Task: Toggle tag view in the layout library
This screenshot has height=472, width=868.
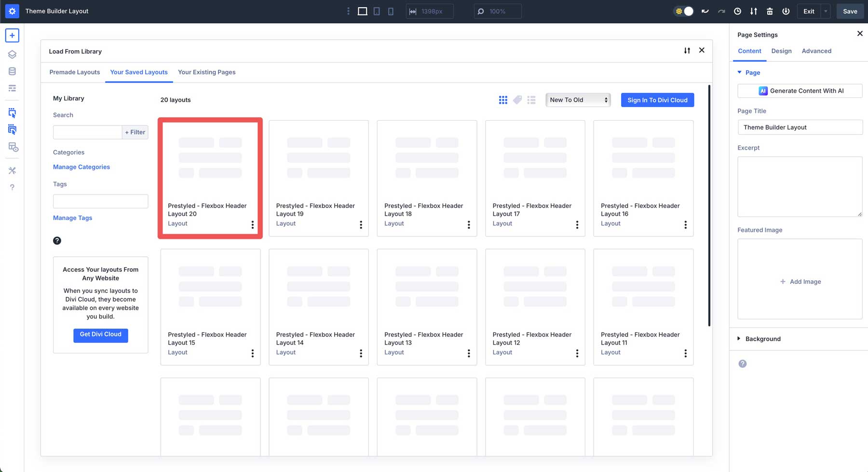Action: (517, 100)
